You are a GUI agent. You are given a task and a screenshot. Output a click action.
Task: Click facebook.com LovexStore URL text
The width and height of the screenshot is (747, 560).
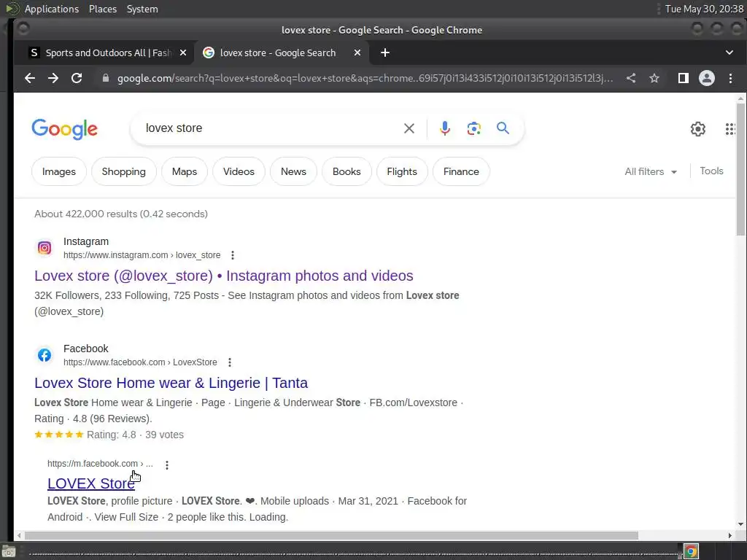click(x=140, y=362)
